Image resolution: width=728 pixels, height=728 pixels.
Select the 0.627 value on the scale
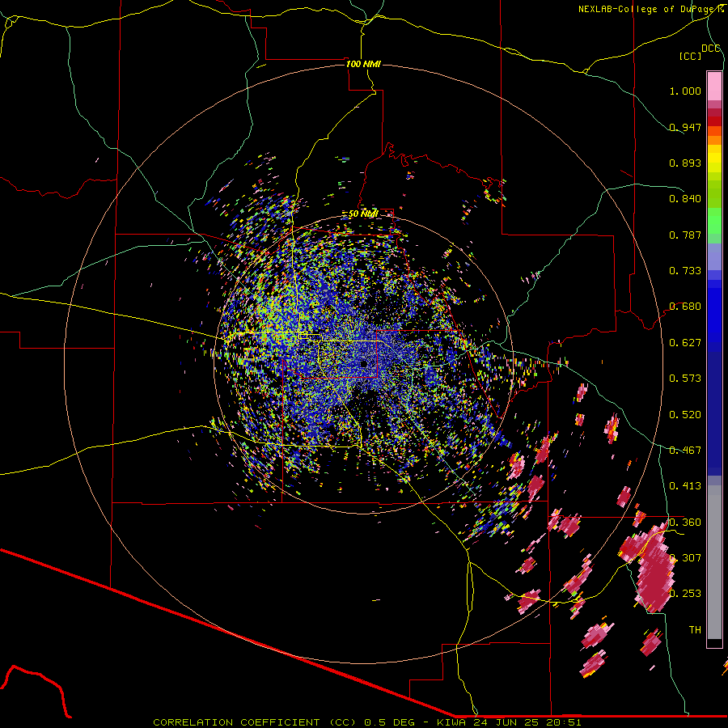pos(685,343)
